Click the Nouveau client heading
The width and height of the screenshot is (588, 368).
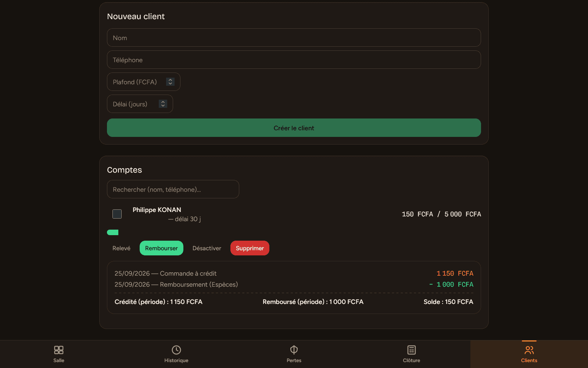pos(136,17)
